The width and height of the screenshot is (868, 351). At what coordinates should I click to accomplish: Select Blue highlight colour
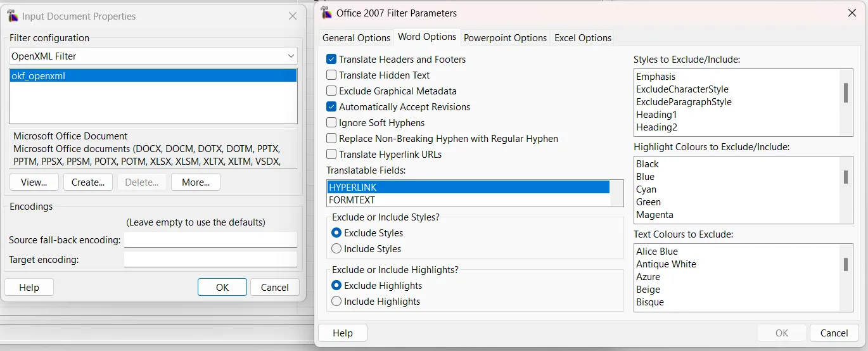pos(645,177)
